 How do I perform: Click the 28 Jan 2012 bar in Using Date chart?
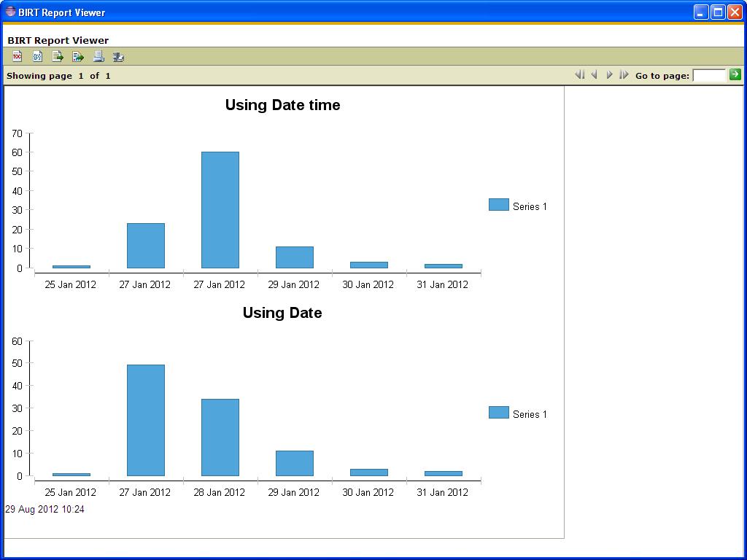[x=220, y=437]
